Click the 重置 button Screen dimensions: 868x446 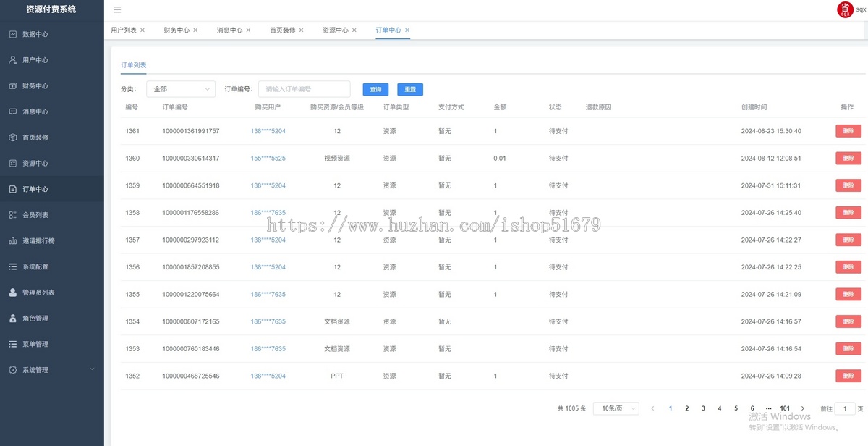pyautogui.click(x=410, y=90)
